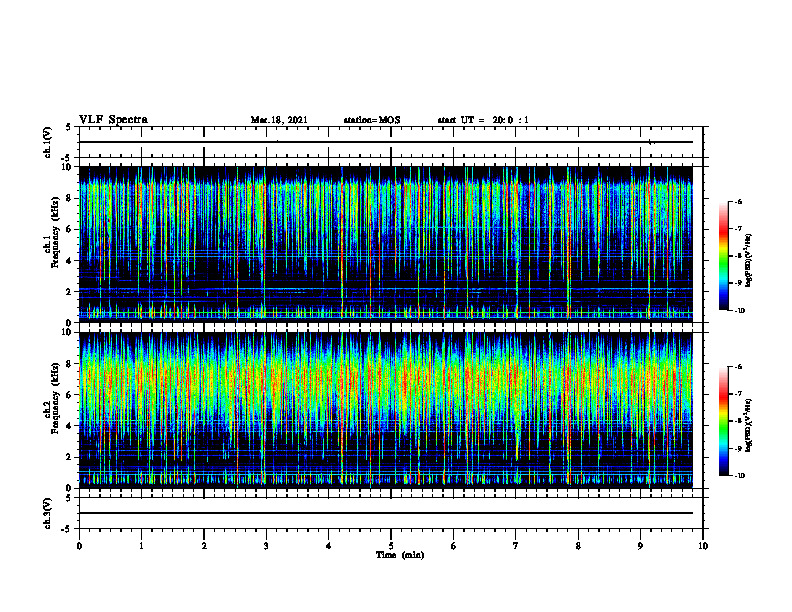Image resolution: width=792 pixels, height=612 pixels.
Task: Click the ch.1 spectrogram color bar
Action: tap(724, 256)
